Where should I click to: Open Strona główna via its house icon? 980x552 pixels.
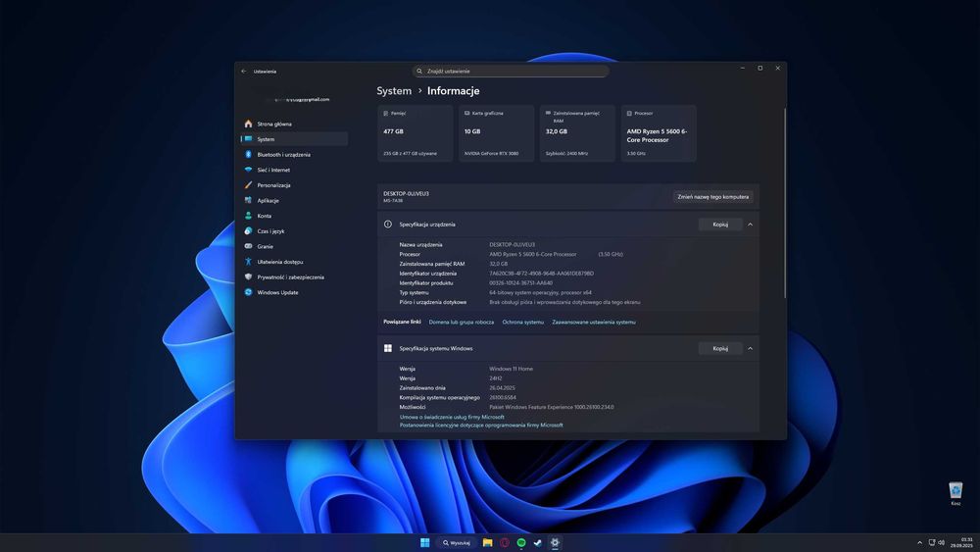248,124
